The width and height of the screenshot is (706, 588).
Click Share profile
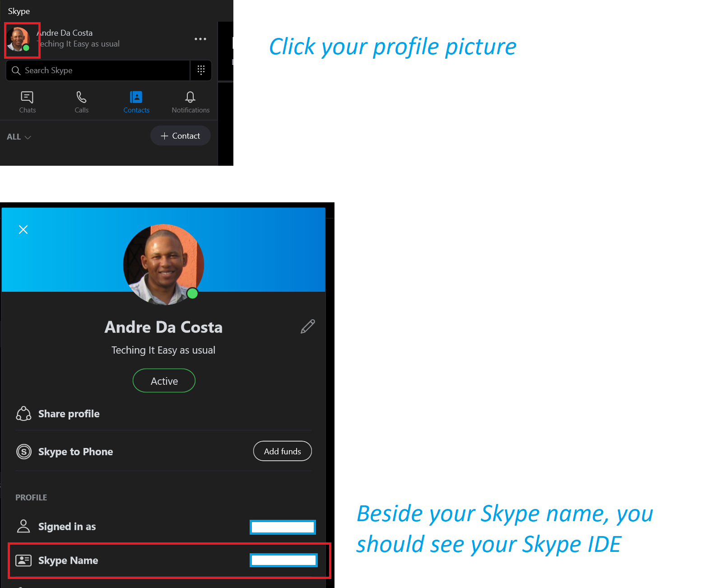(x=164, y=414)
